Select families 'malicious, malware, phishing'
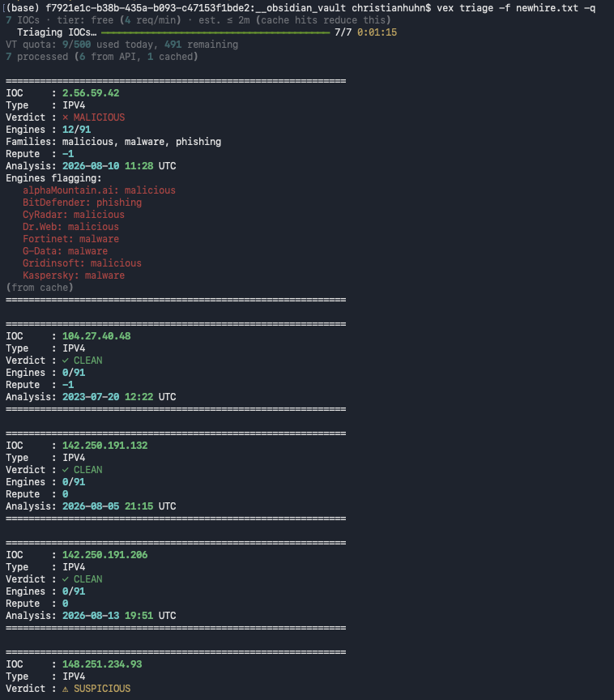Viewport: 614px width, 700px height. pyautogui.click(x=142, y=142)
